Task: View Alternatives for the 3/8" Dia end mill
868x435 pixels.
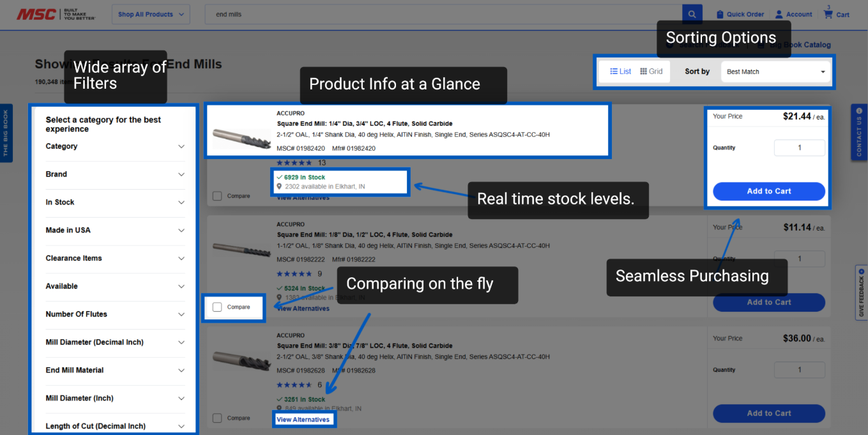Action: tap(303, 420)
